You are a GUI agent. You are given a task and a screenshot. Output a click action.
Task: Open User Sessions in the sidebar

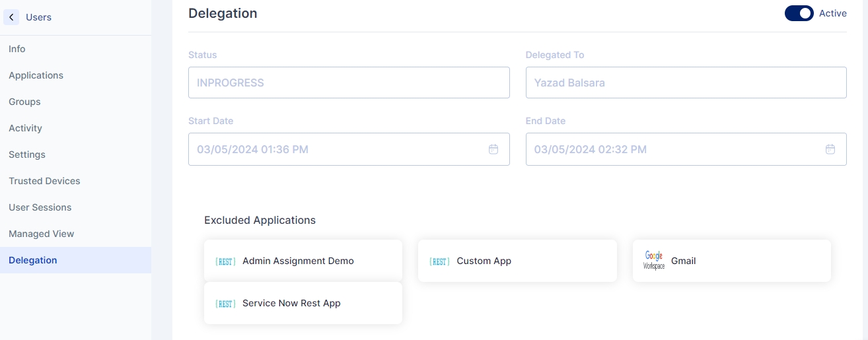(40, 207)
